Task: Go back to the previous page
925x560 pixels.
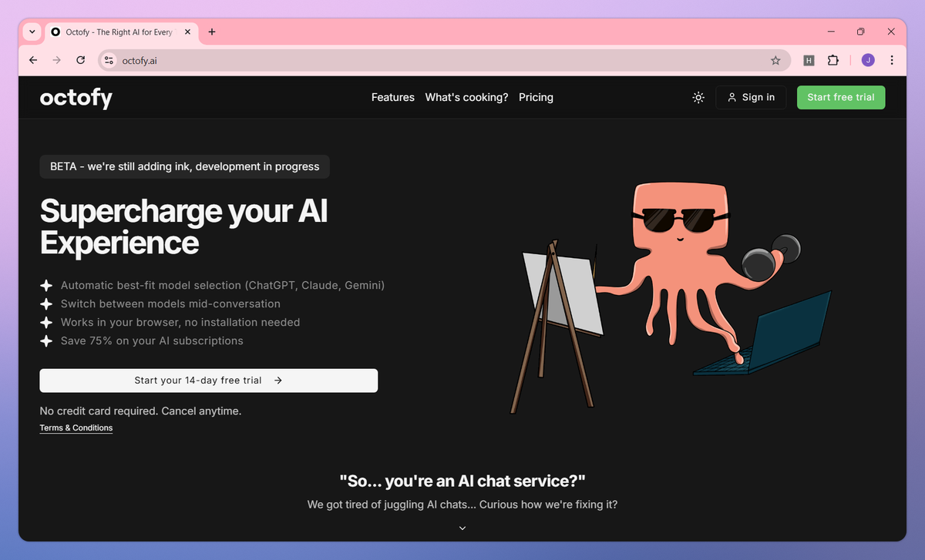Action: click(33, 60)
